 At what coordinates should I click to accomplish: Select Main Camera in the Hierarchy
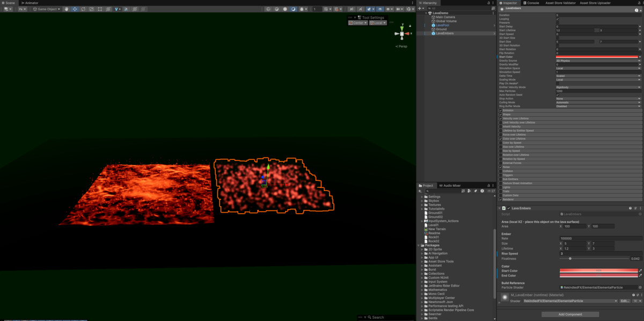click(445, 17)
